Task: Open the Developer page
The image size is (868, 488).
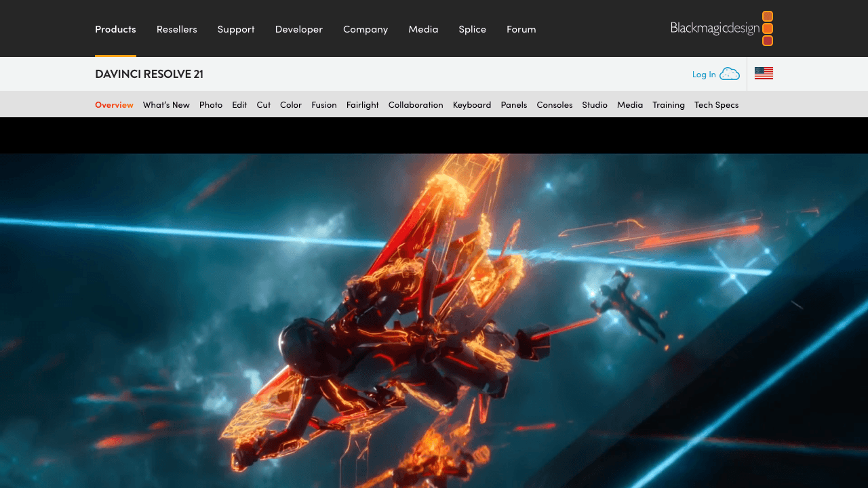Action: pos(299,29)
